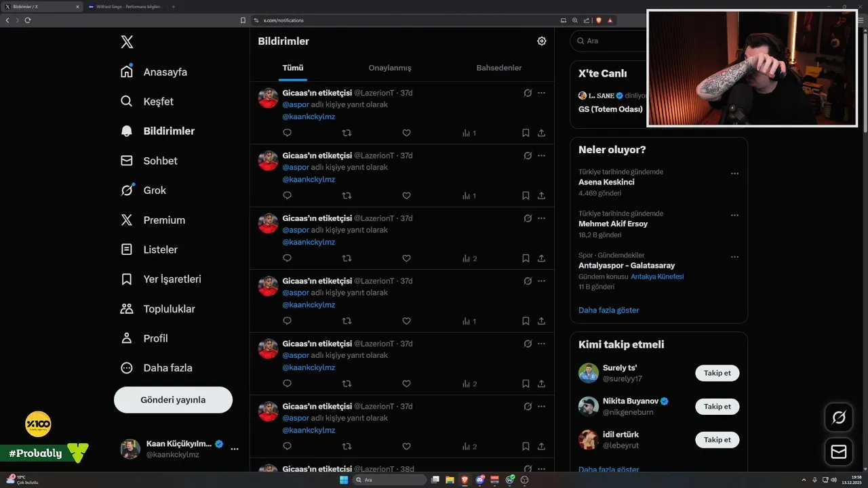Open Nikita Buyanov profile avatar

tap(589, 407)
